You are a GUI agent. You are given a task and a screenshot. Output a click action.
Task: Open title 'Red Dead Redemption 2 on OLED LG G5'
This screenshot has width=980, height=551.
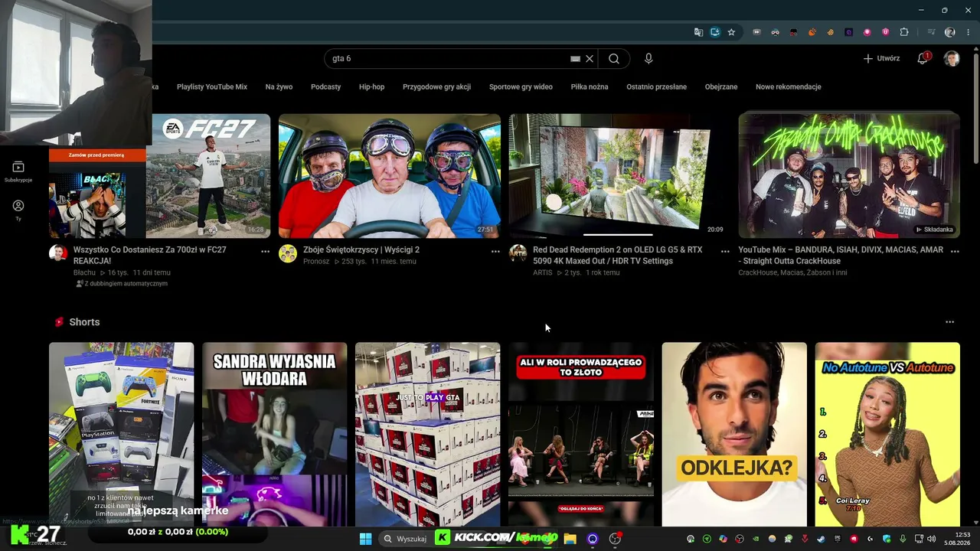coord(617,255)
